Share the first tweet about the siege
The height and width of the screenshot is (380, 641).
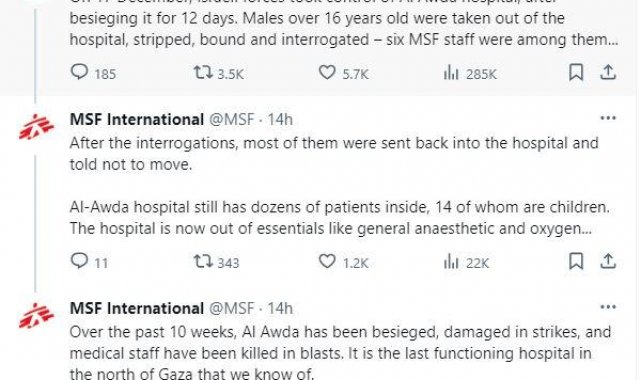click(x=608, y=72)
